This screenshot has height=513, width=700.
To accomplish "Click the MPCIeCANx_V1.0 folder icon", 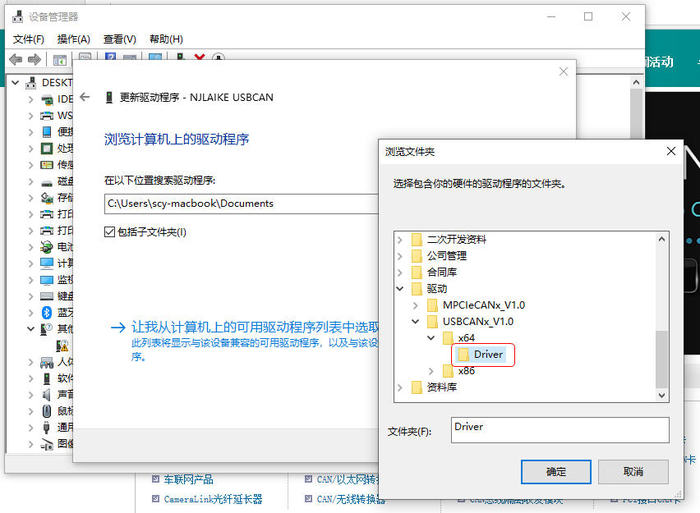I will pos(433,305).
